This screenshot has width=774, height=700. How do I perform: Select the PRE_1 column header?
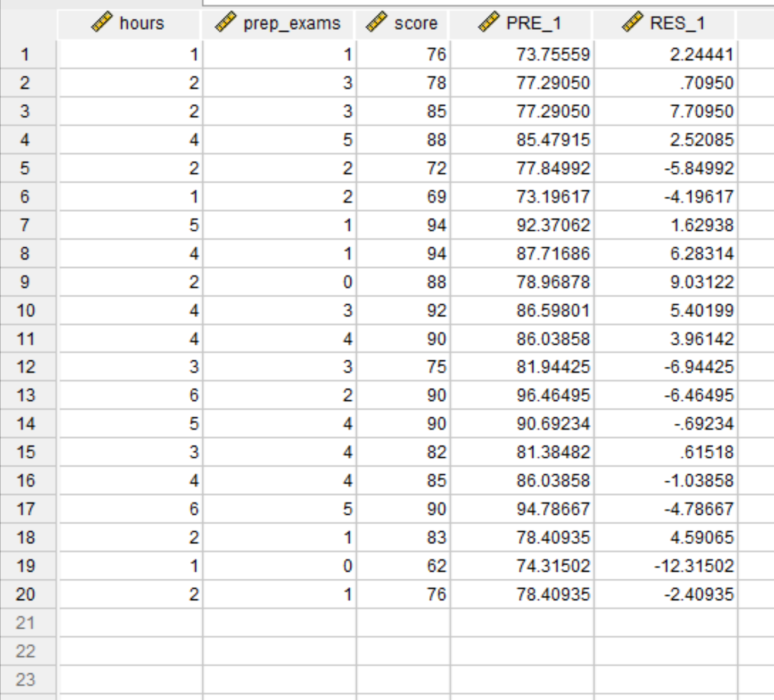pyautogui.click(x=522, y=24)
